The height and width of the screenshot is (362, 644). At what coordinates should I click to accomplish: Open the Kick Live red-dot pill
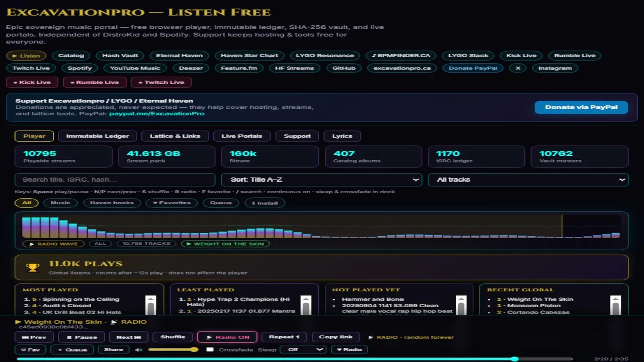click(x=32, y=82)
